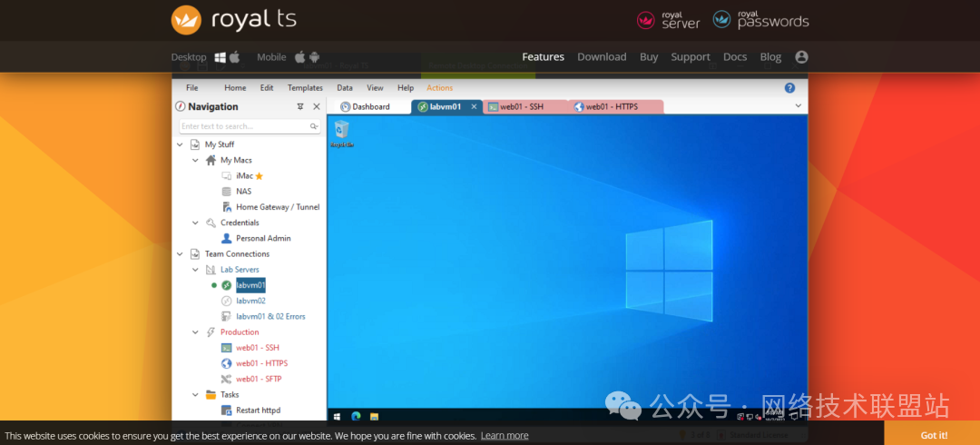Close the labvm01 tab
The width and height of the screenshot is (980, 445).
[474, 106]
